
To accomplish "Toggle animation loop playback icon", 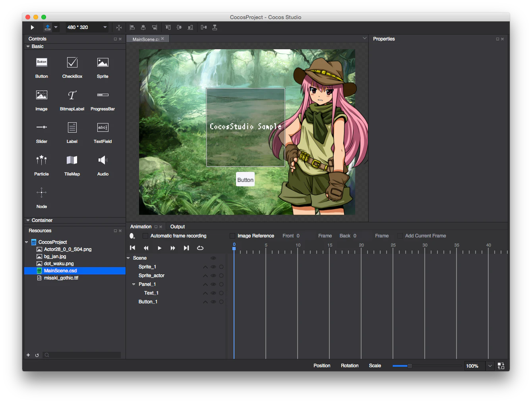I will click(200, 248).
